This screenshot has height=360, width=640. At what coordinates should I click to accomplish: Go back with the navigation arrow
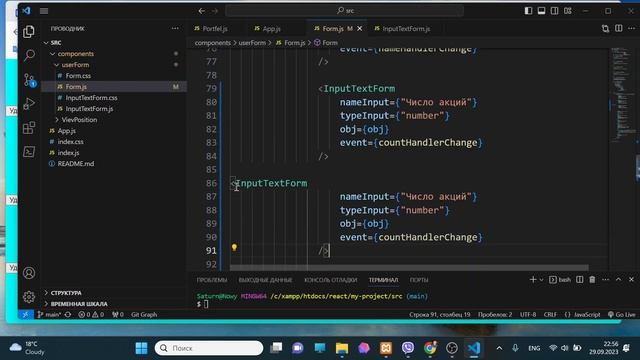[x=202, y=11]
